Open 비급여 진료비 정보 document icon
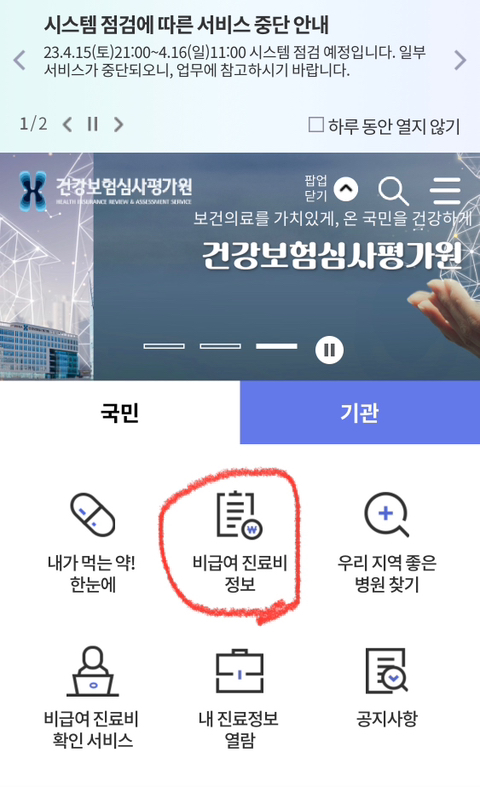This screenshot has height=787, width=480. 239,515
